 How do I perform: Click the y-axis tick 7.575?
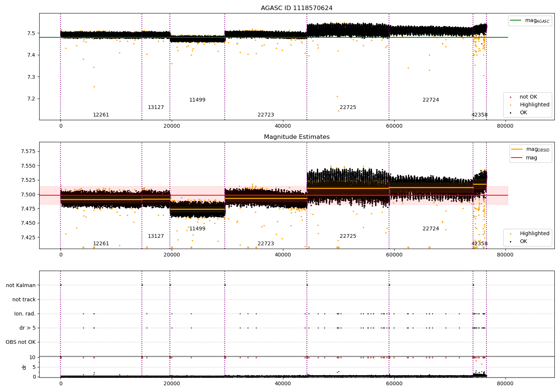(28, 152)
